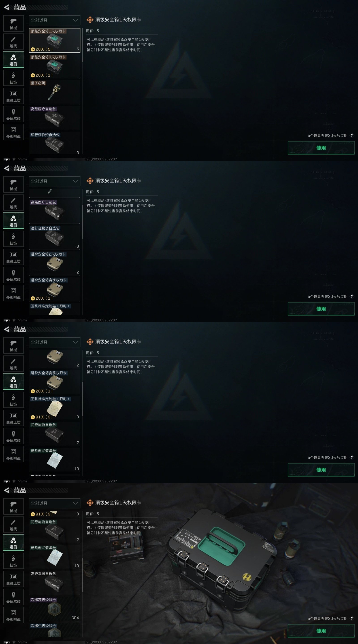358x644 pixels.
Task: Select 量子密钥 key item with full picture
Action: tap(55, 92)
